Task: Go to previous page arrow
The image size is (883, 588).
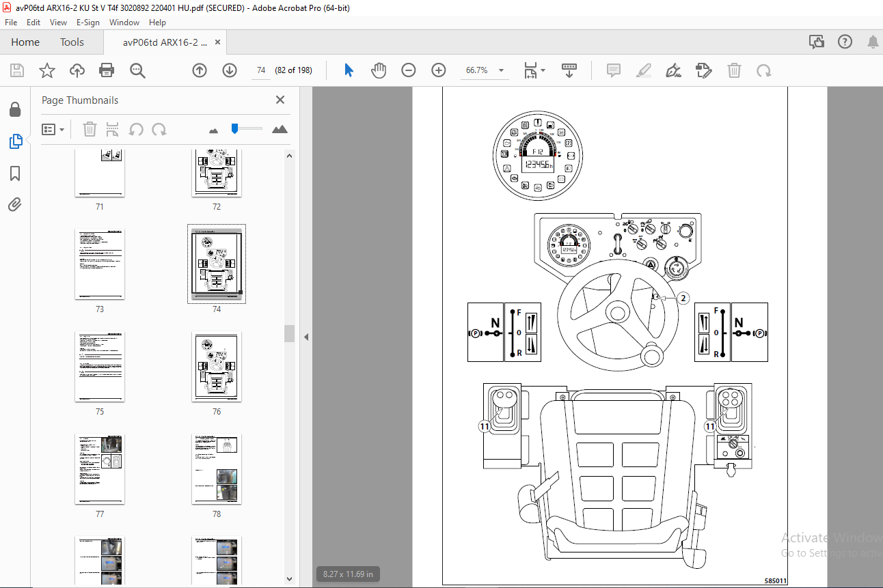Action: 200,70
